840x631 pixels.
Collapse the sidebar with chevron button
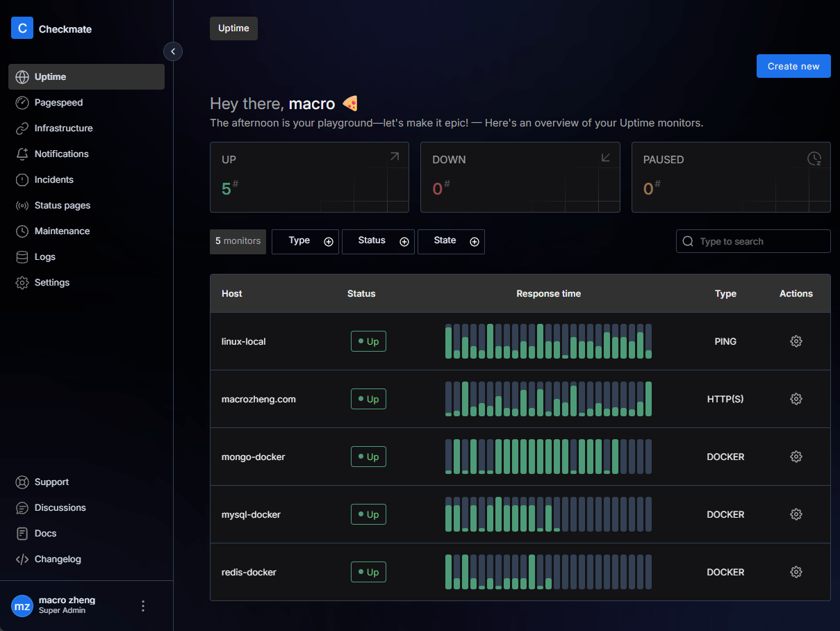point(173,51)
